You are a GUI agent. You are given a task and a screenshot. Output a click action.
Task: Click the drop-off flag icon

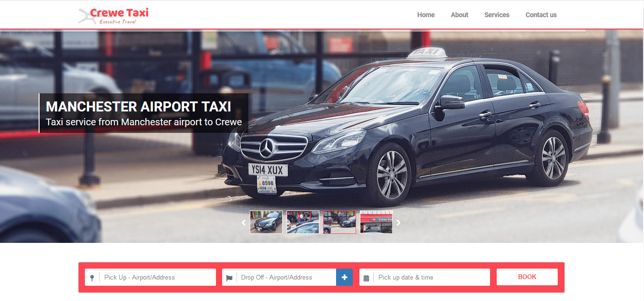(x=229, y=277)
